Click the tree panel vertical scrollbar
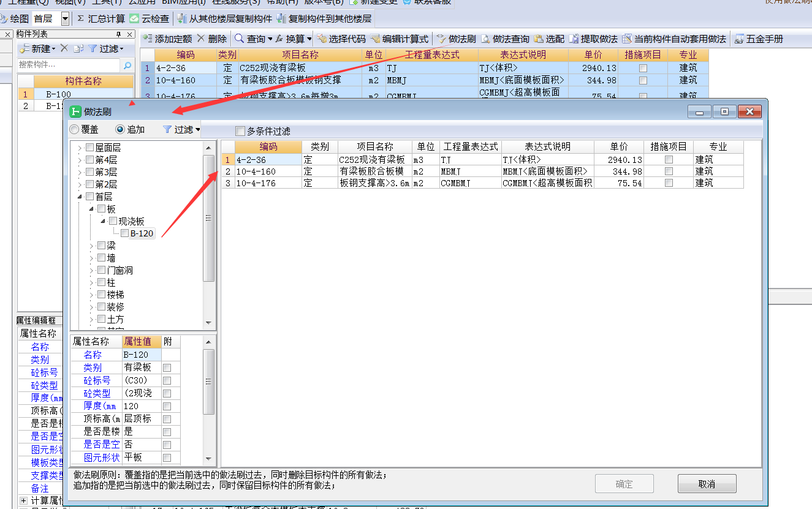812x509 pixels. 208,217
